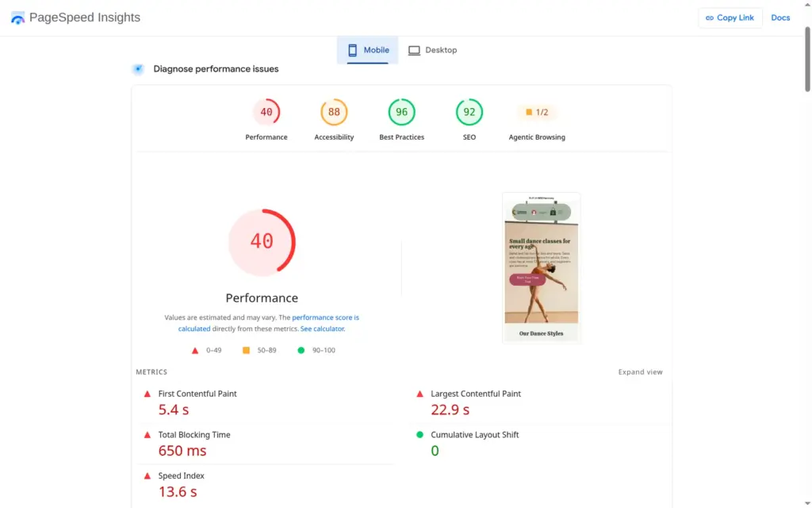Screen dimensions: 812x508
Task: Click the page vertical scrollbar thumb
Action: pyautogui.click(x=807, y=60)
